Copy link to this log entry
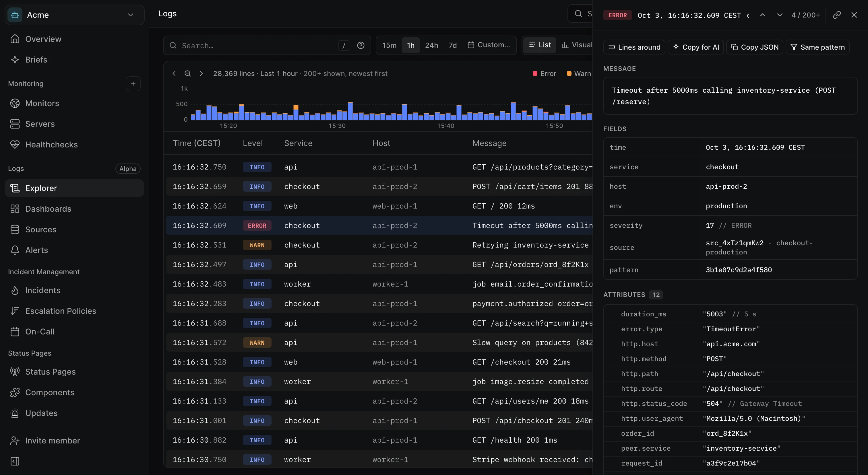The image size is (868, 475). 837,15
